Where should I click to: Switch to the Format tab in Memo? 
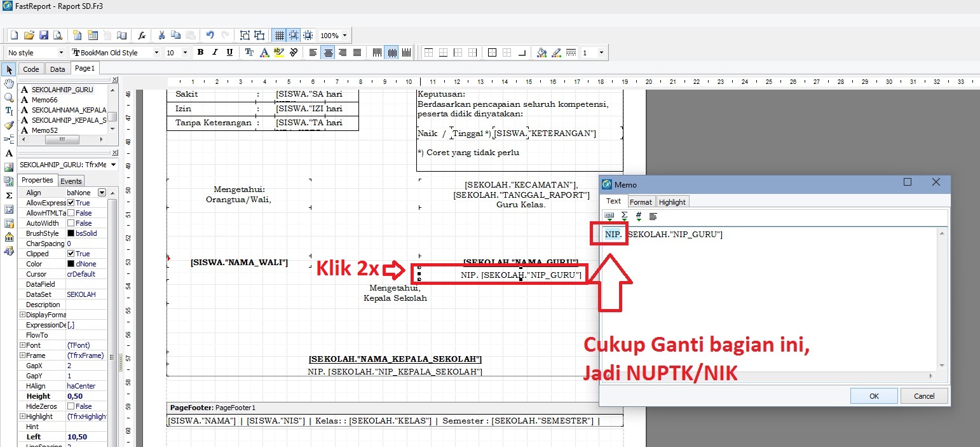(641, 202)
